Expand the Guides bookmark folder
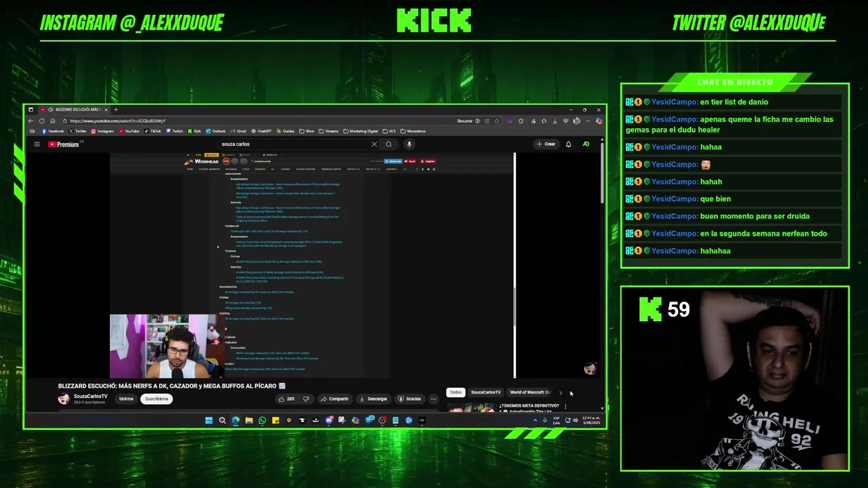 tap(285, 131)
